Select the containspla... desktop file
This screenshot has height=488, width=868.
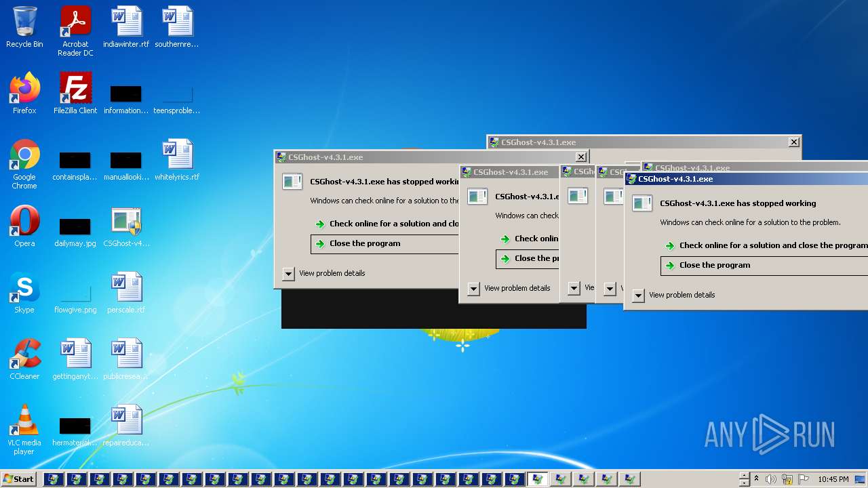pos(75,166)
